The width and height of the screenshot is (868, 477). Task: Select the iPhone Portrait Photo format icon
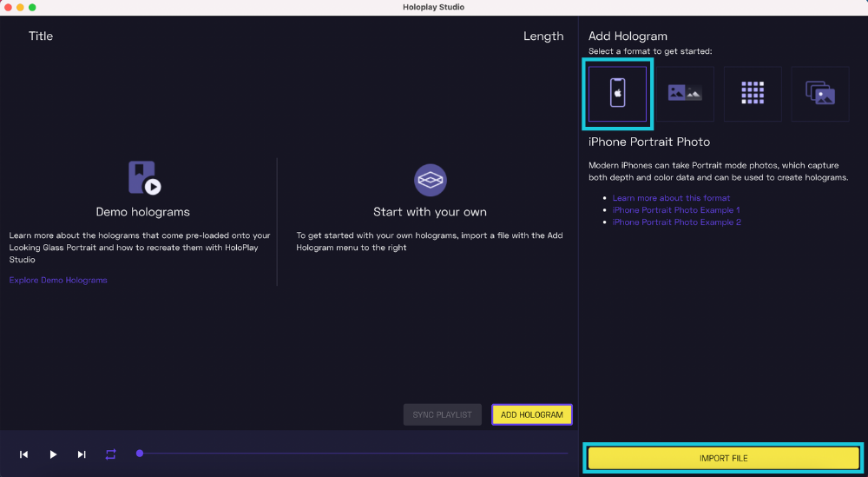pos(617,94)
